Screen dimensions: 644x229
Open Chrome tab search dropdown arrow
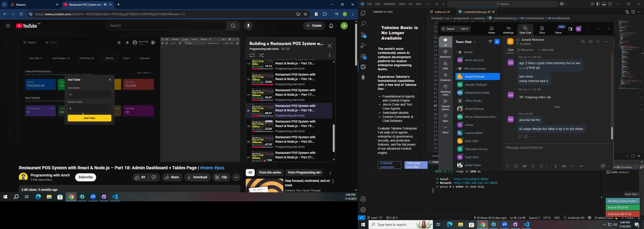(4, 4)
